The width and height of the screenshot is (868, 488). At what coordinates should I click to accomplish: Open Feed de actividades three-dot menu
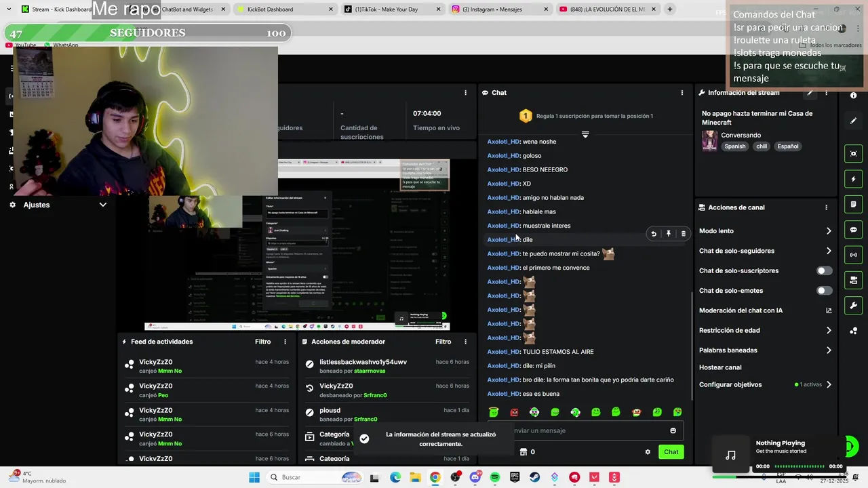285,342
